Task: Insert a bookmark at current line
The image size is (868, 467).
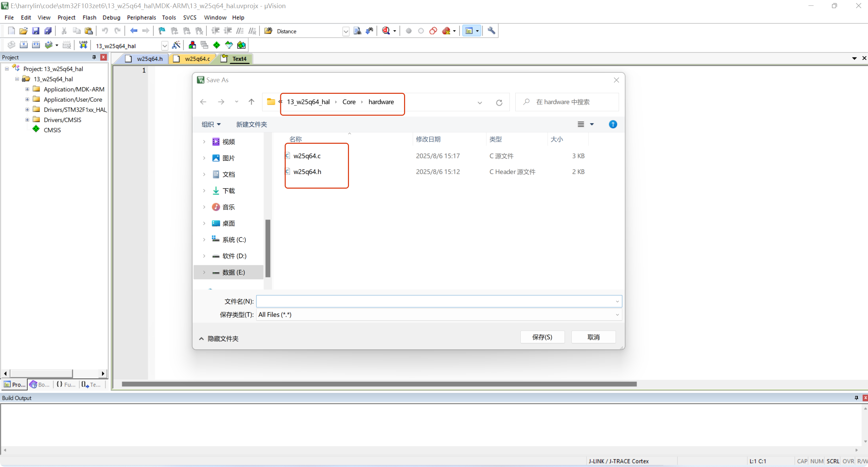Action: coord(161,31)
